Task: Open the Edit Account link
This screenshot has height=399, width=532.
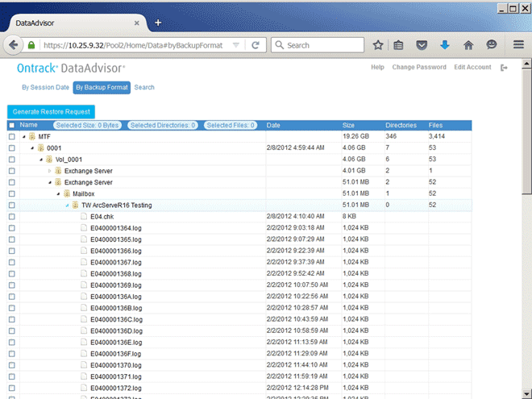Action: [472, 67]
